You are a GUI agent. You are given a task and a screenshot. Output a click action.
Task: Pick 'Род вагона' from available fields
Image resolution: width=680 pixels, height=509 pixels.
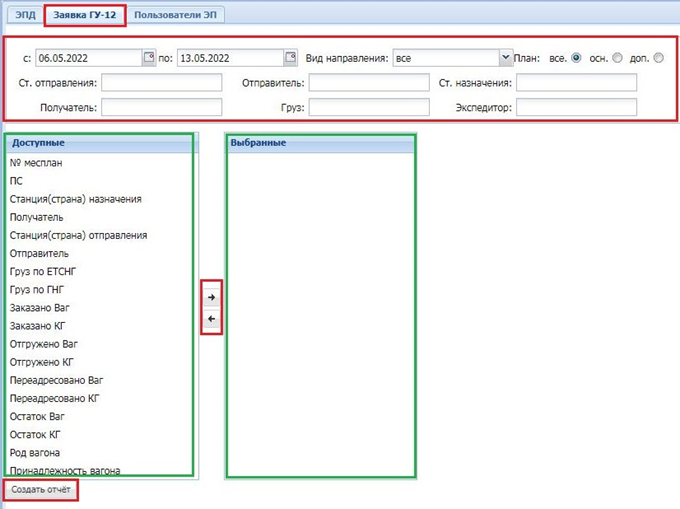point(34,453)
